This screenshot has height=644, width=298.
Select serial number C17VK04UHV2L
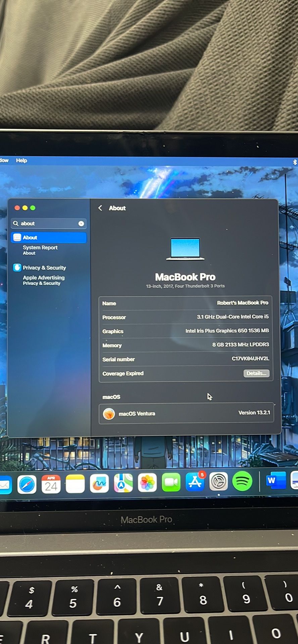point(250,359)
